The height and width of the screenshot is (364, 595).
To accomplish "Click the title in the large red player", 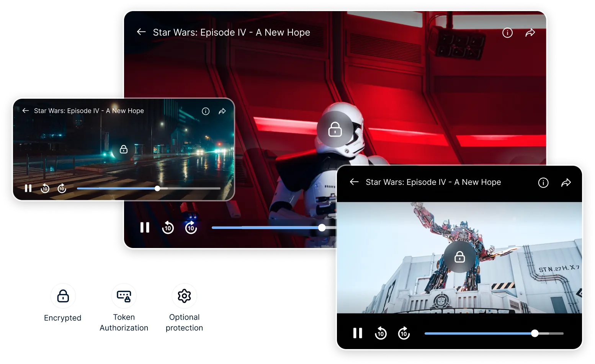I will pyautogui.click(x=232, y=33).
